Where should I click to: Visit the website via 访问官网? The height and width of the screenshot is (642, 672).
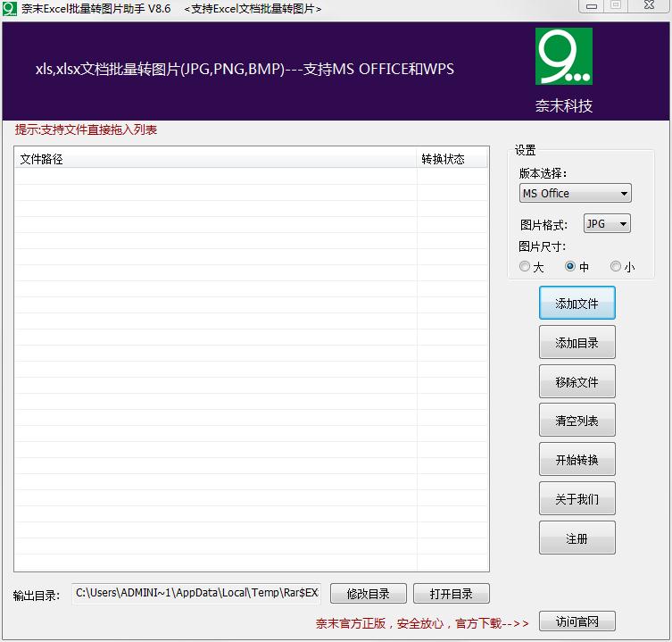[x=577, y=622]
